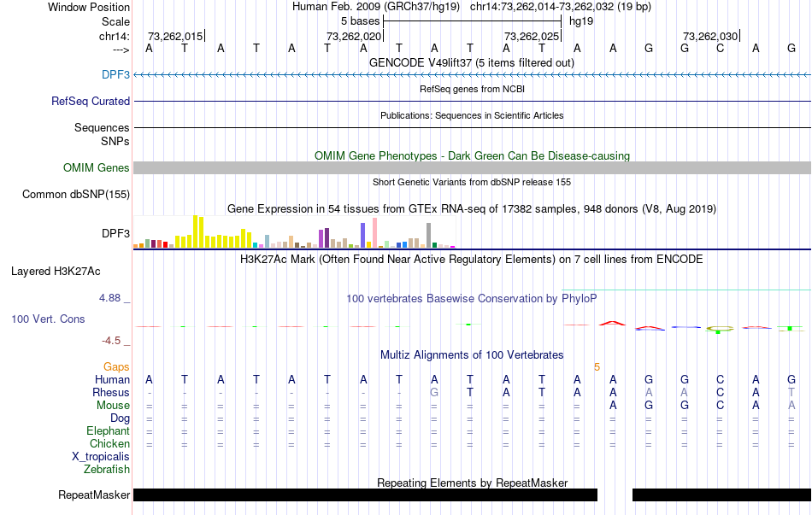Click the Scale label
Viewport: 812px width, 515px height.
click(115, 21)
